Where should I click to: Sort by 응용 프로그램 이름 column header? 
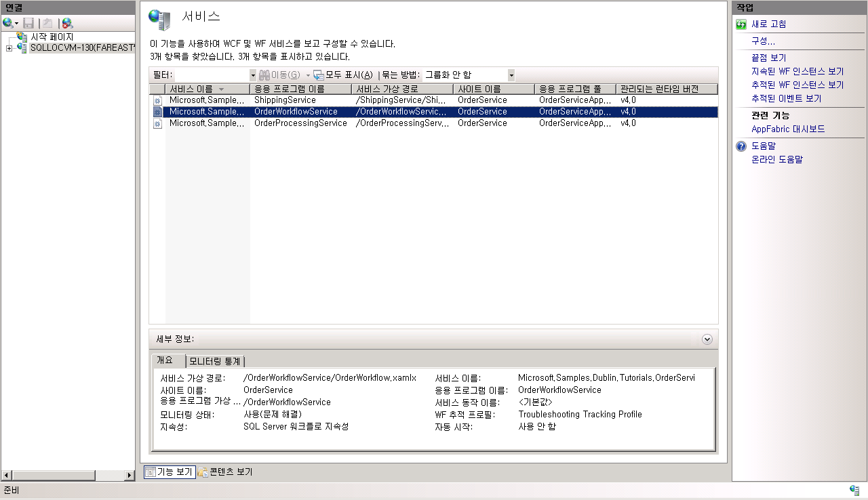(x=300, y=89)
